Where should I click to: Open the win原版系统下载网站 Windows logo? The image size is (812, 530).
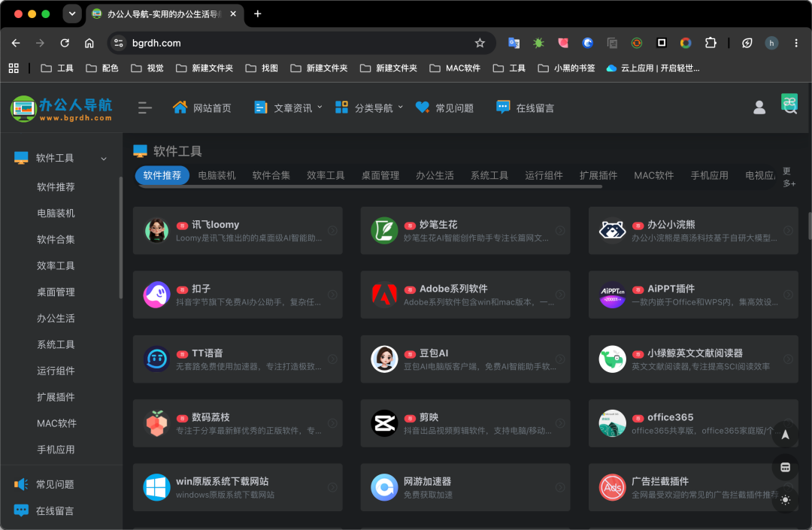point(156,487)
